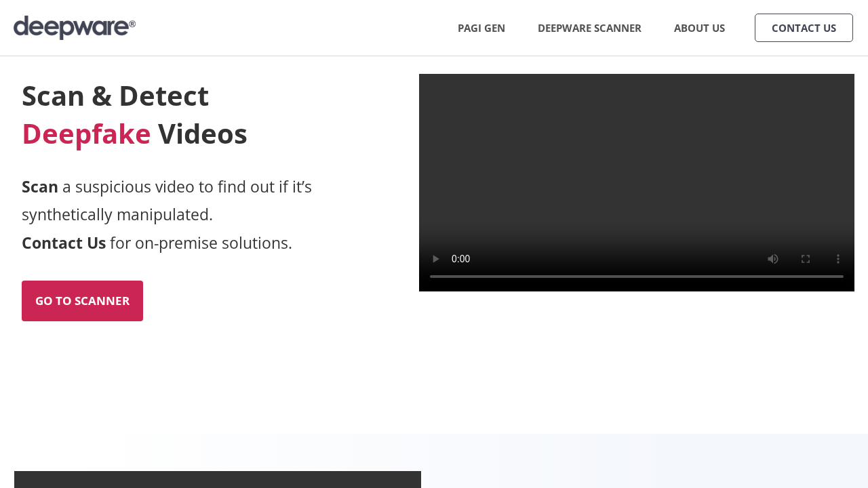Click the 0:00 video timestamp
The image size is (868, 488).
pyautogui.click(x=460, y=259)
